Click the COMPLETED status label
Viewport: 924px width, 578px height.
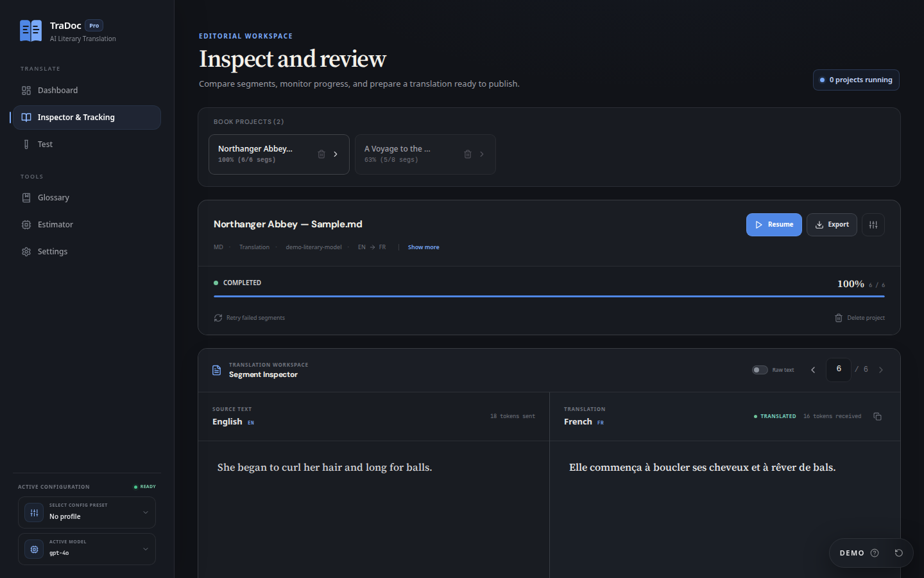tap(242, 283)
